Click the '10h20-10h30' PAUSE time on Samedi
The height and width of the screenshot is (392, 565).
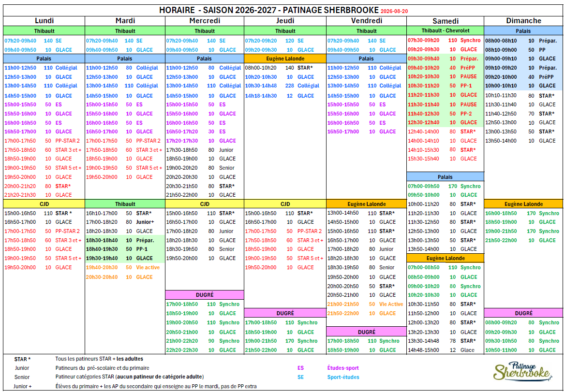[424, 76]
